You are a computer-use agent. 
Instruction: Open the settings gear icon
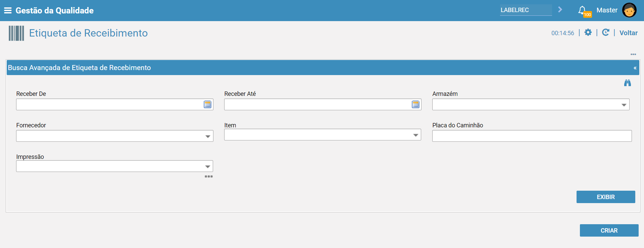588,33
